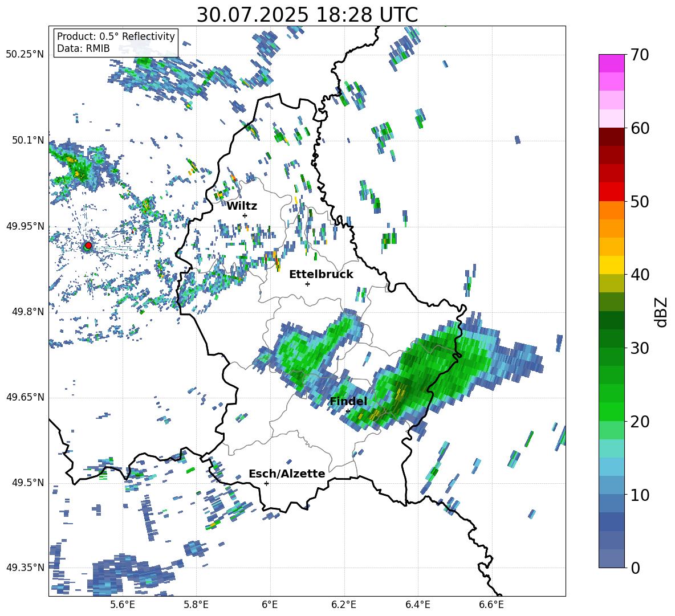Click the magenta top colorbar swatch
Screen dimensions: 675x616
pos(611,63)
